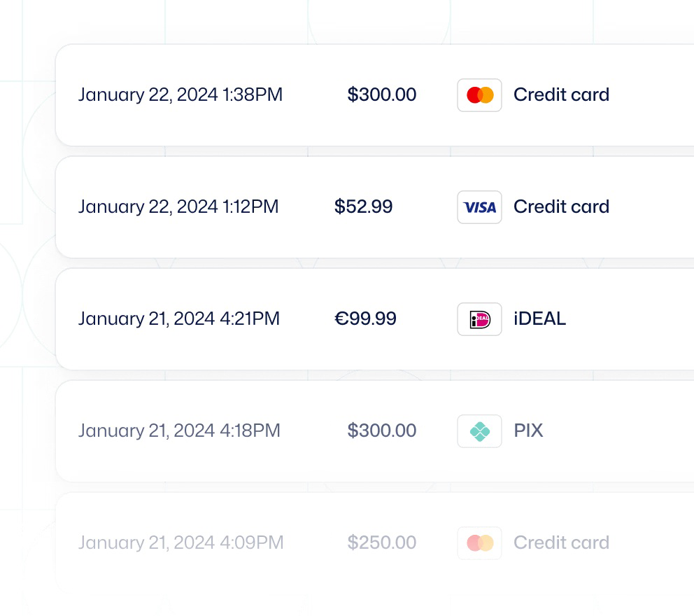Click the Credit card label next to Visa
Screen dimensions: 694x616
point(561,207)
